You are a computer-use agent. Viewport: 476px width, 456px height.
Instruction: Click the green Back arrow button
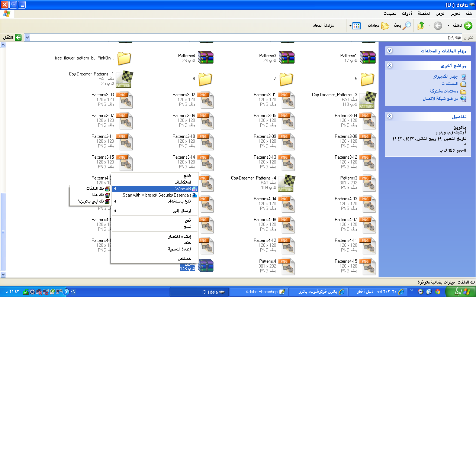coord(468,26)
